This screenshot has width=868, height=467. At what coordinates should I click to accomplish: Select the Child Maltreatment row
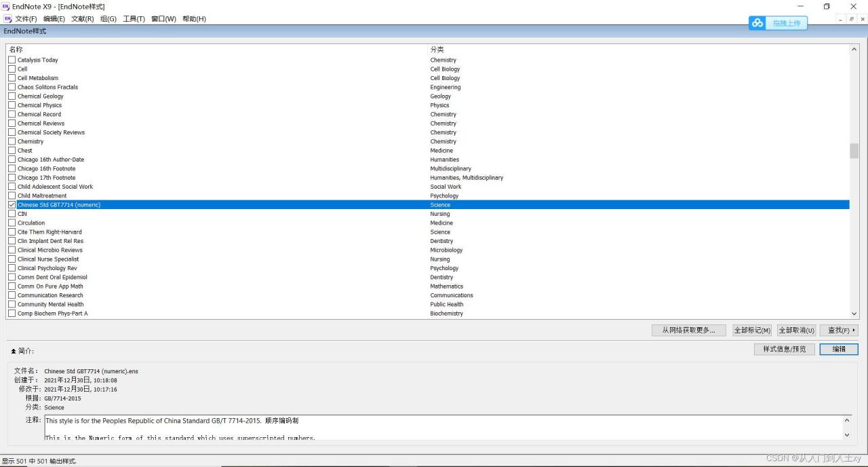(428, 195)
